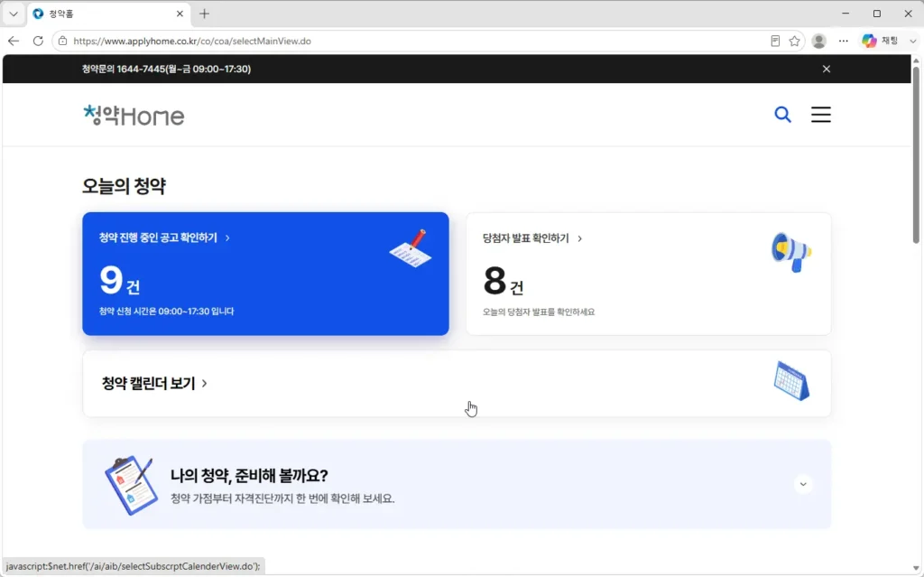Expand the dropdown arrow beside 채팅

[913, 41]
